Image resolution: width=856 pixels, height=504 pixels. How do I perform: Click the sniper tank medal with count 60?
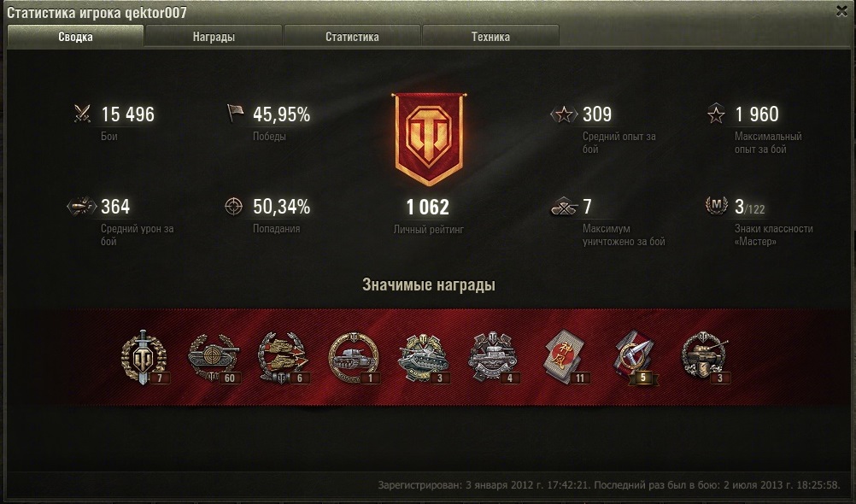[x=214, y=358]
